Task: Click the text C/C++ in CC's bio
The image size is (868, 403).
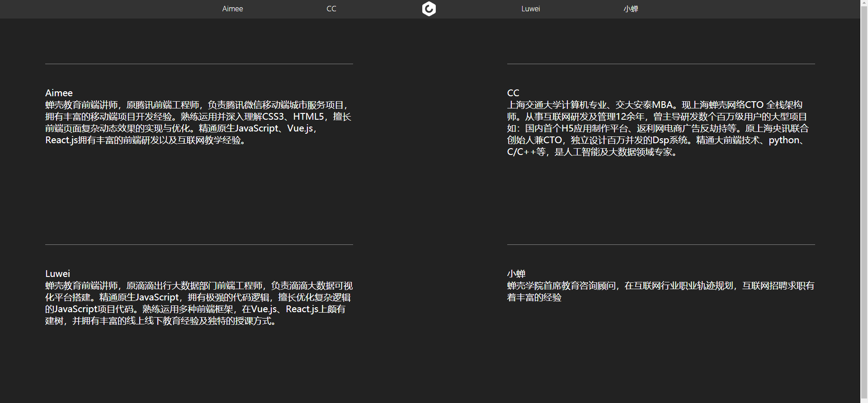Action: tap(521, 152)
